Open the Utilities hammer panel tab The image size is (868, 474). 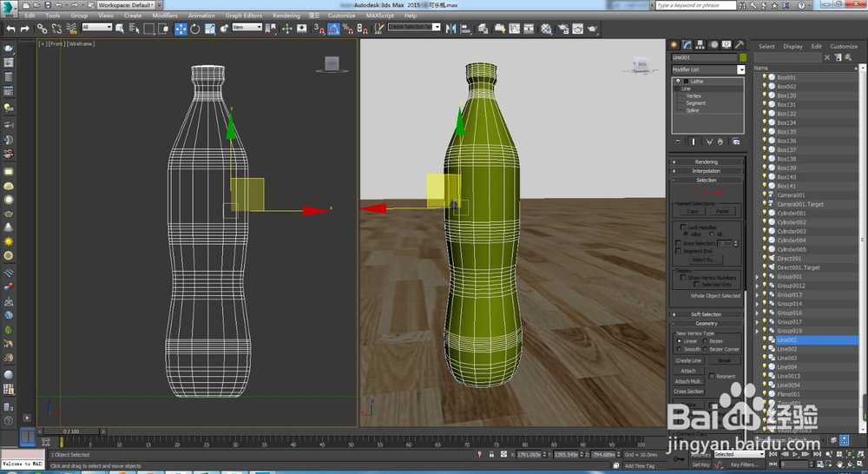pos(739,45)
